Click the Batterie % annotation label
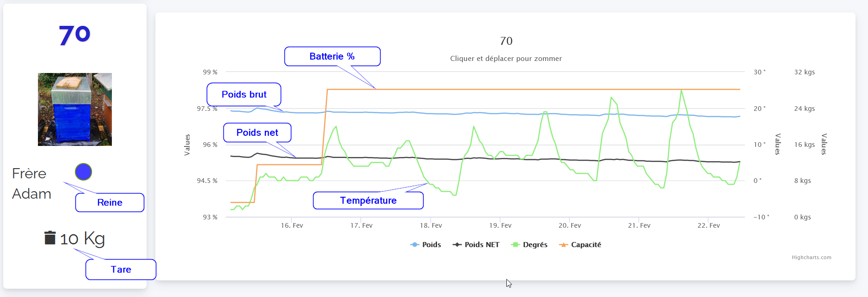868x297 pixels. tap(332, 56)
